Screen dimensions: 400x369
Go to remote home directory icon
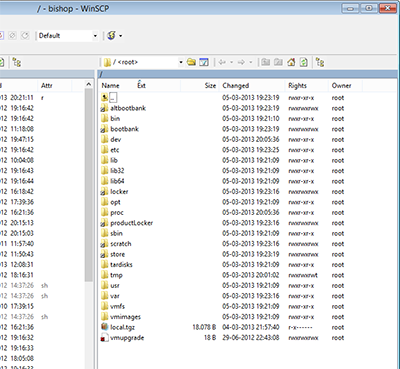click(291, 62)
